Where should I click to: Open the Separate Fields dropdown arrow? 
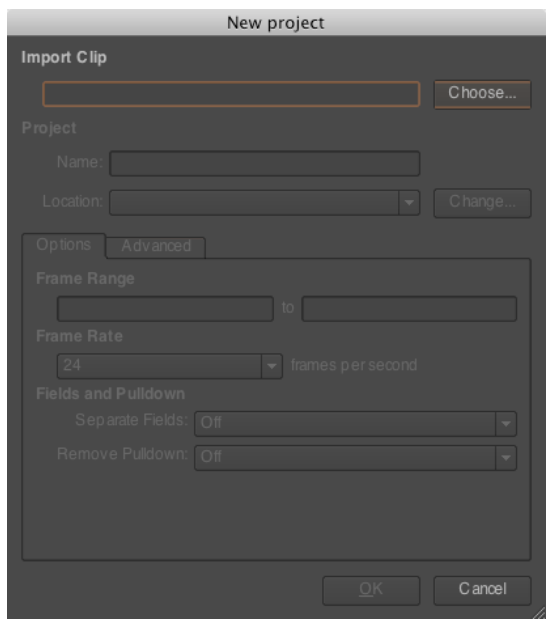(x=506, y=423)
